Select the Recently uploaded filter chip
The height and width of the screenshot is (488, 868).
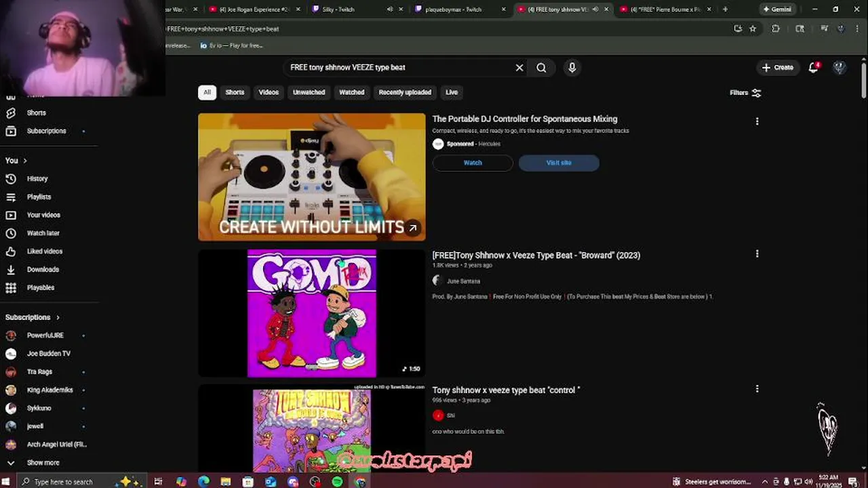coord(405,92)
